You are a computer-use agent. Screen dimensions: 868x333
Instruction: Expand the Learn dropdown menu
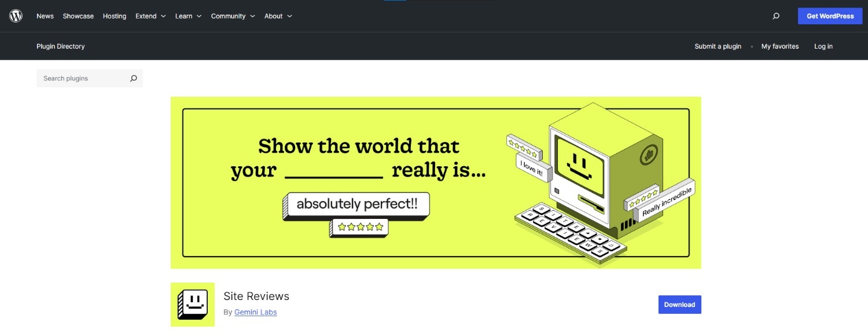point(188,16)
